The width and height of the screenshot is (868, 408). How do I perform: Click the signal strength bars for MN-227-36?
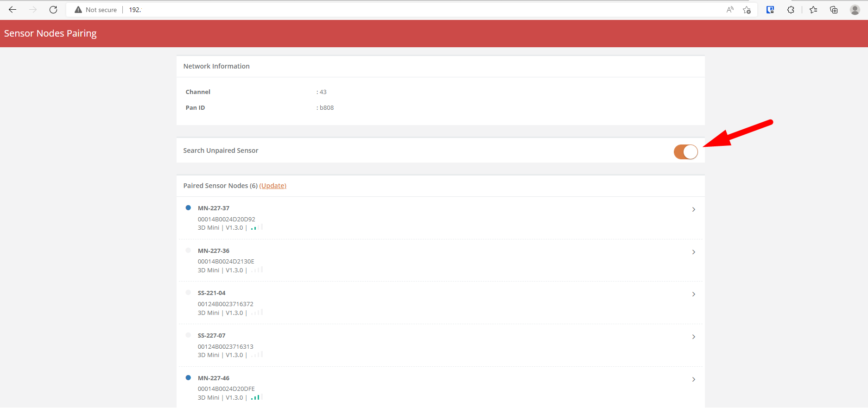(257, 270)
